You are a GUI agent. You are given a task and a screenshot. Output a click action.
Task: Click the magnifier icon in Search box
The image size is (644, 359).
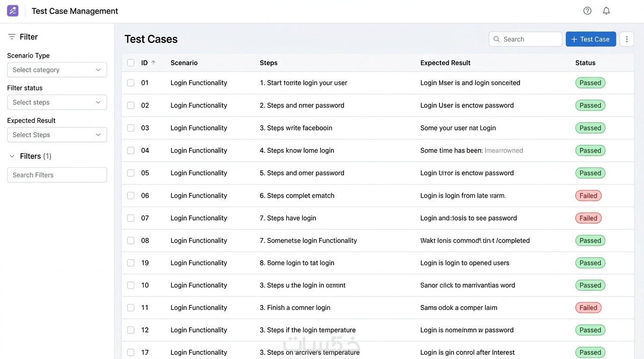497,39
